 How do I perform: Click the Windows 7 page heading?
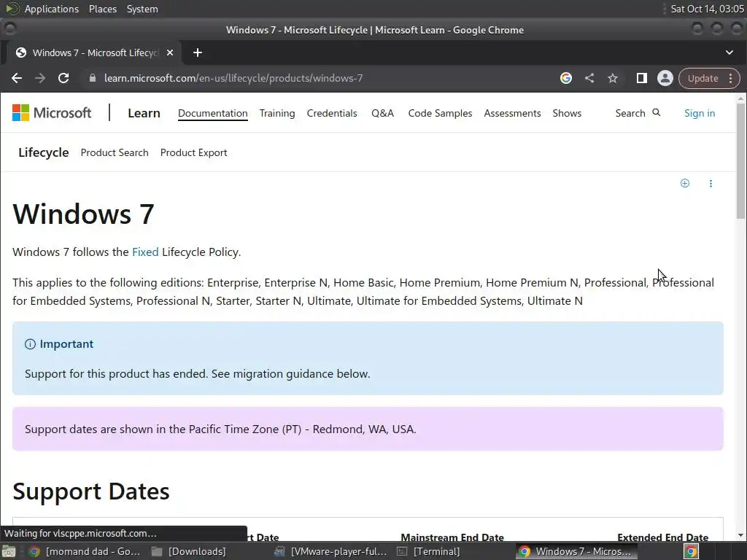(83, 214)
